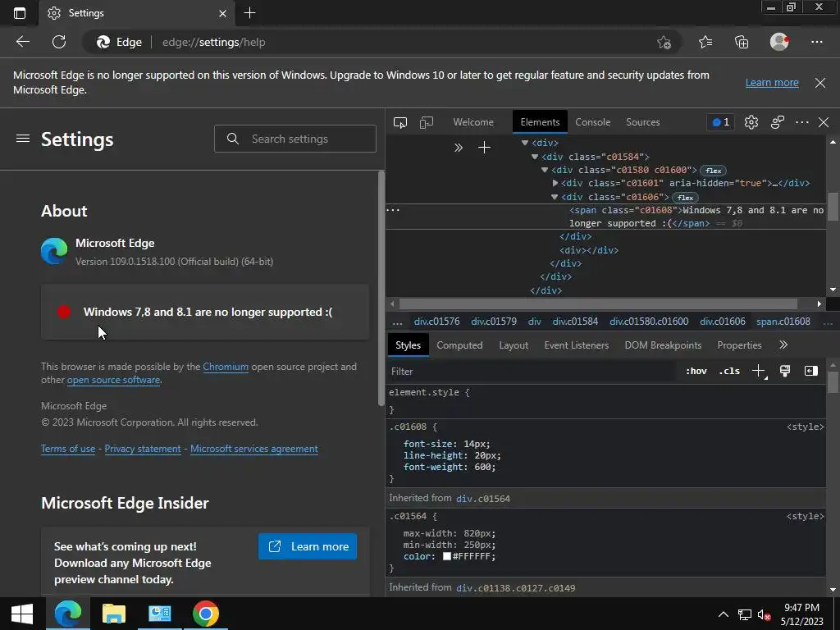Open the open source software link
This screenshot has width=840, height=630.
pyautogui.click(x=113, y=380)
